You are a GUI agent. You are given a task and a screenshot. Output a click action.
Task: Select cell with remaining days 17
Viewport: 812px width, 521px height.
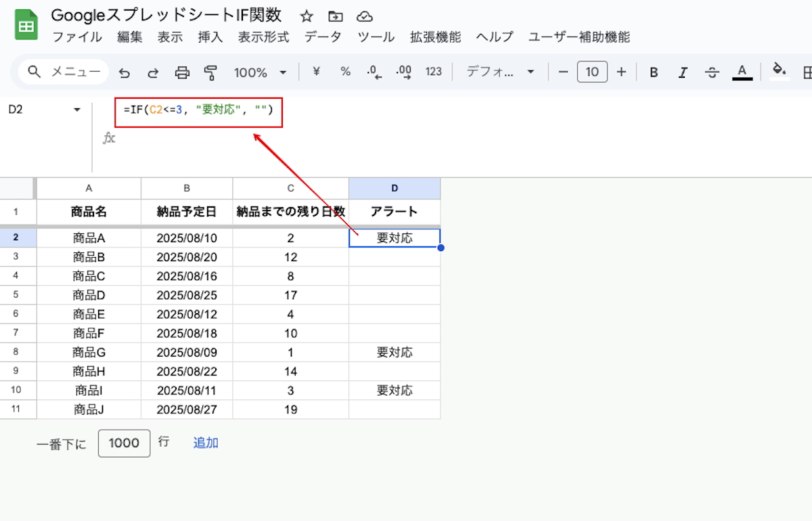click(291, 295)
